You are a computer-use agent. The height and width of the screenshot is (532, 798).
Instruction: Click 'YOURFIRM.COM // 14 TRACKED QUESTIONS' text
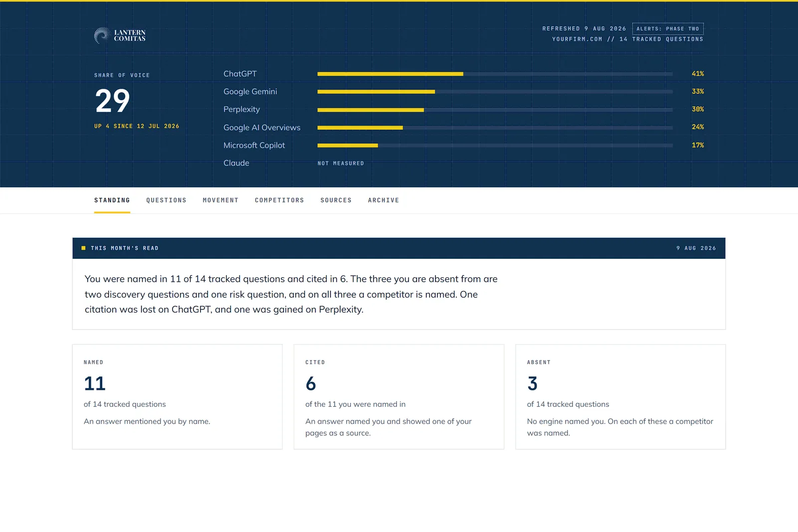pyautogui.click(x=627, y=39)
